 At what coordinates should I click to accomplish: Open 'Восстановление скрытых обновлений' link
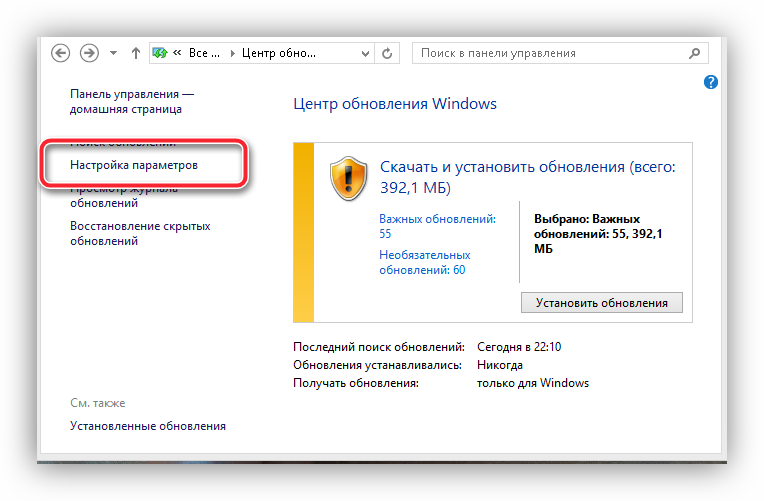(x=140, y=233)
